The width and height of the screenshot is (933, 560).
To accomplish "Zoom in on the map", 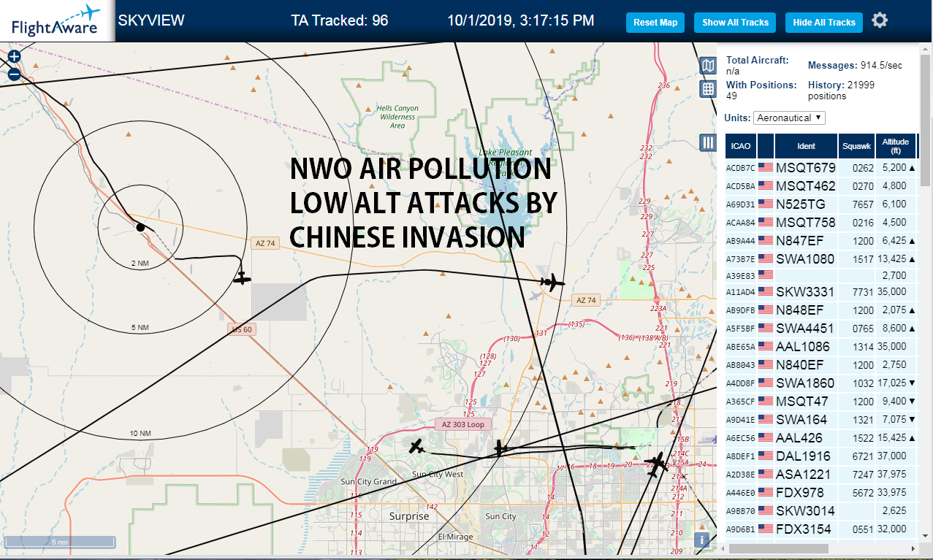I will (14, 56).
